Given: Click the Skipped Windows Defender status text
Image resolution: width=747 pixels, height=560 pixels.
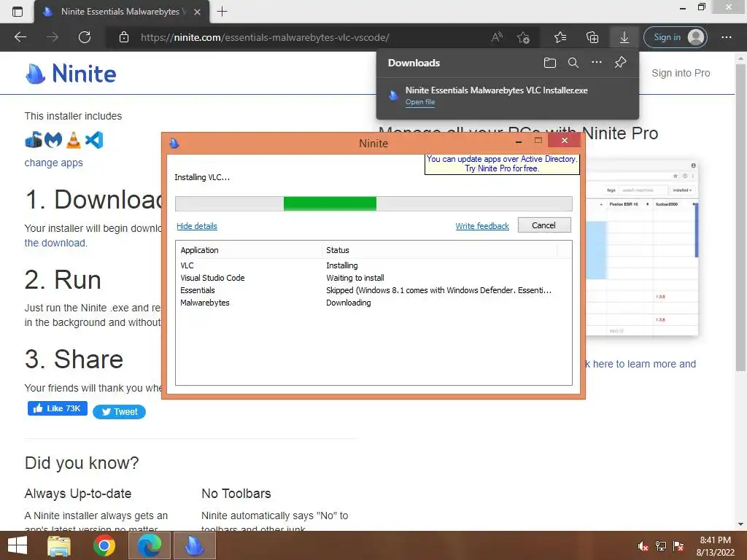Looking at the screenshot, I should coord(438,290).
